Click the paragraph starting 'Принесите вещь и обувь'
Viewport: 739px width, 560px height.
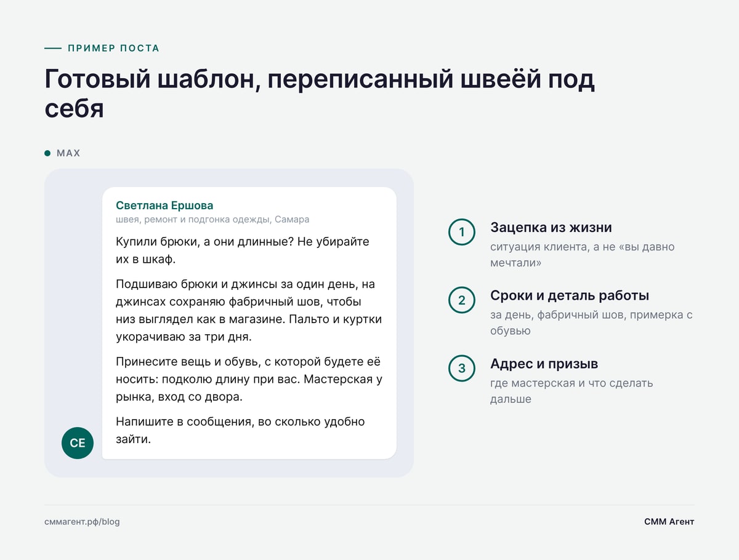tap(249, 379)
